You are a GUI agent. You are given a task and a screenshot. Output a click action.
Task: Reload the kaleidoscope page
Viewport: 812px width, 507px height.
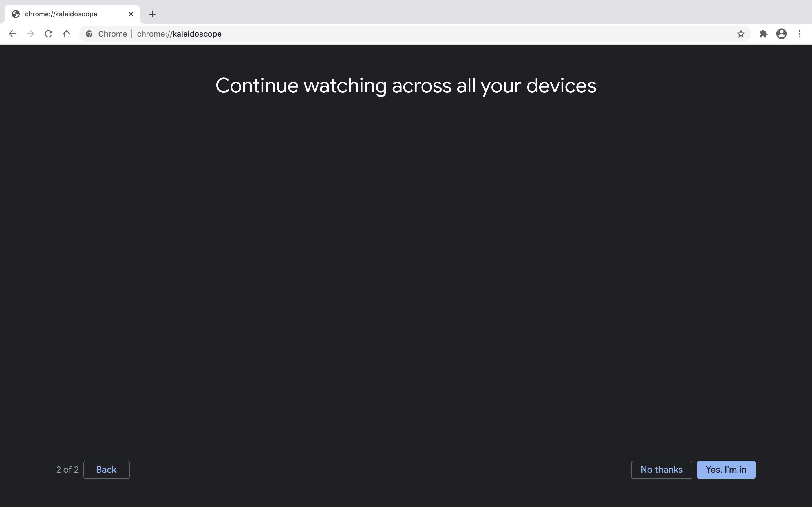[49, 34]
